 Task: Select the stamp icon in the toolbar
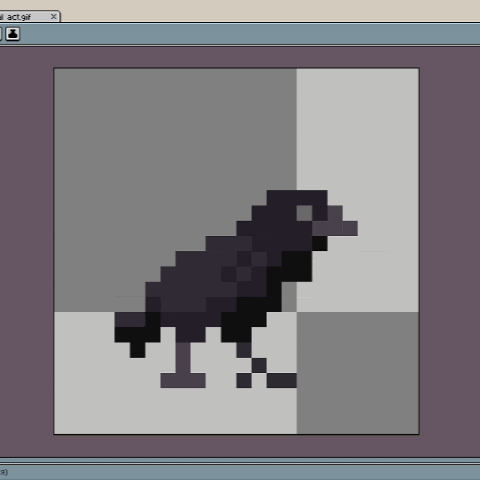(13, 34)
